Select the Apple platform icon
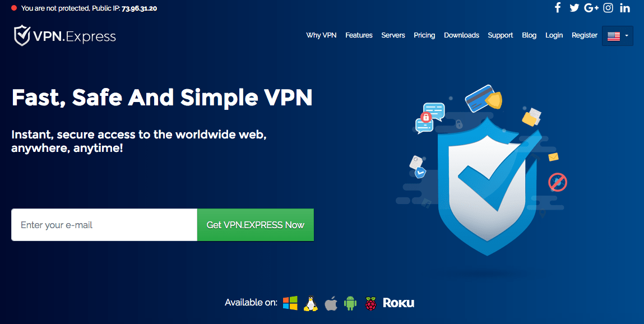 tap(331, 303)
